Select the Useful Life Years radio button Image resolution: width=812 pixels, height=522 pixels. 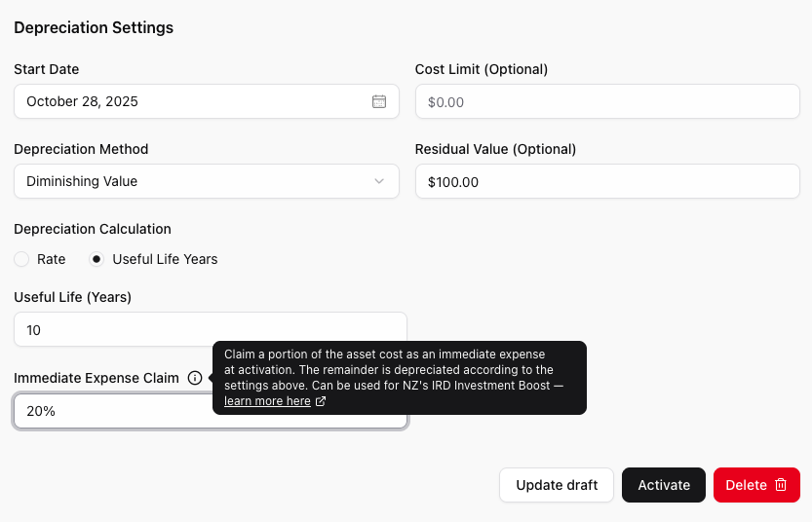[97, 259]
